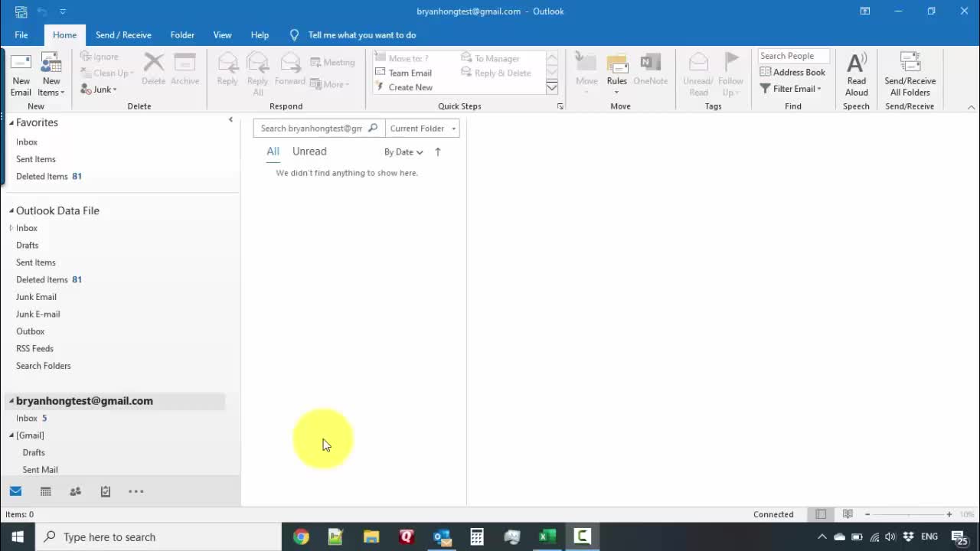Toggle sort order arrow next to By Date

[438, 152]
